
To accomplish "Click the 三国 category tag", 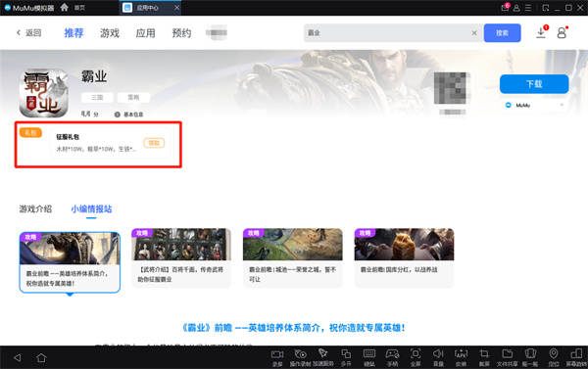I will click(x=97, y=98).
